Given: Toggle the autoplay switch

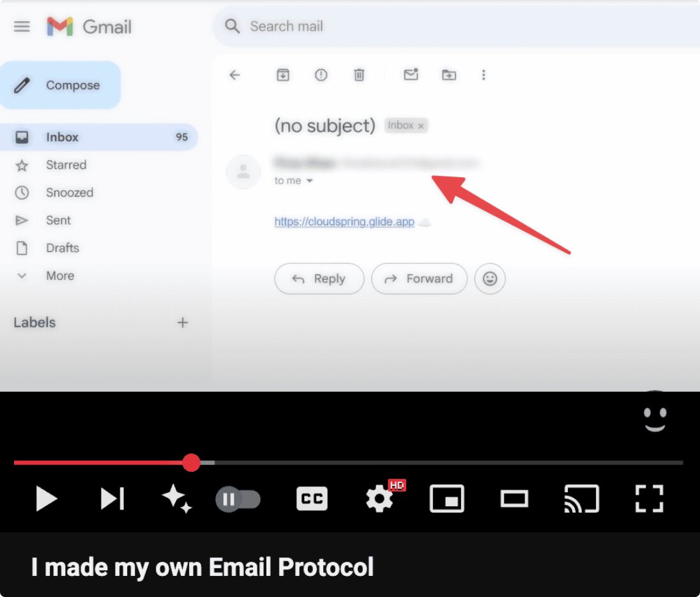Looking at the screenshot, I should (x=238, y=499).
